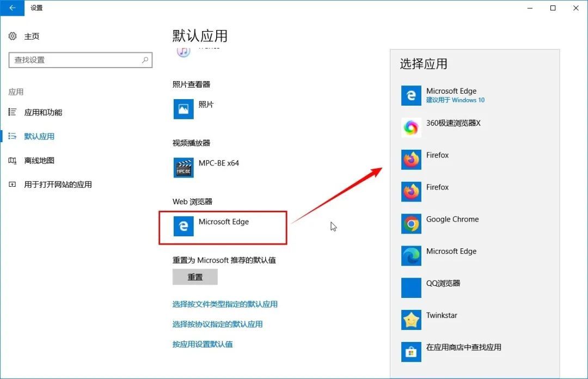588x379 pixels.
Task: Pick the new Microsoft Edge icon
Action: pyautogui.click(x=411, y=256)
